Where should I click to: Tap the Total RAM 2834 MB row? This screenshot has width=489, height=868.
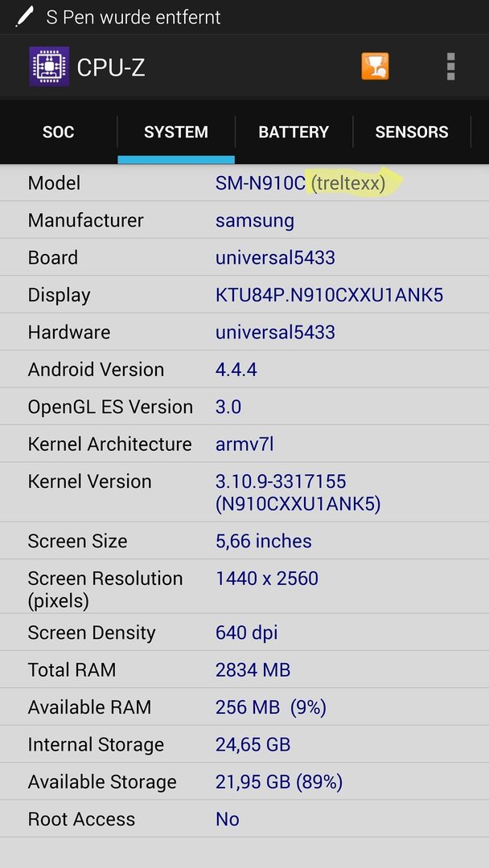click(x=244, y=669)
